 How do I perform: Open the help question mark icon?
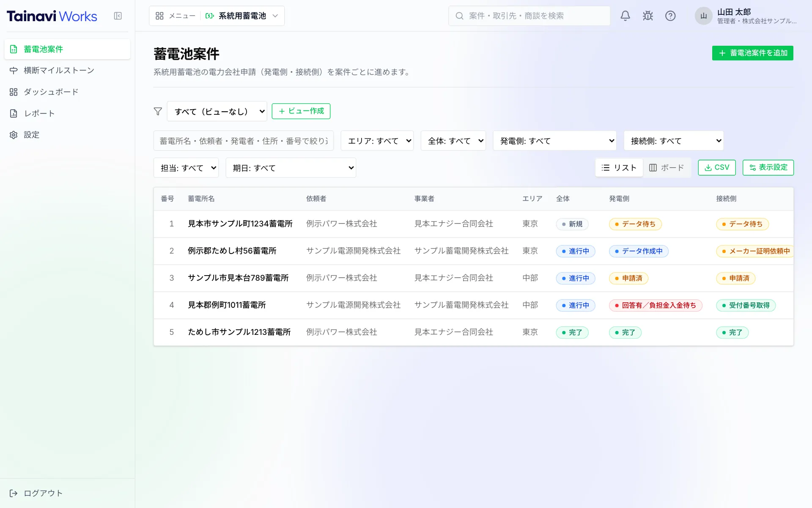[670, 16]
